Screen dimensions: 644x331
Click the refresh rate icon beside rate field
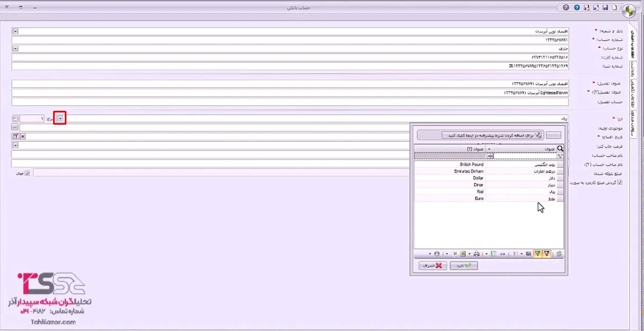coord(15,119)
